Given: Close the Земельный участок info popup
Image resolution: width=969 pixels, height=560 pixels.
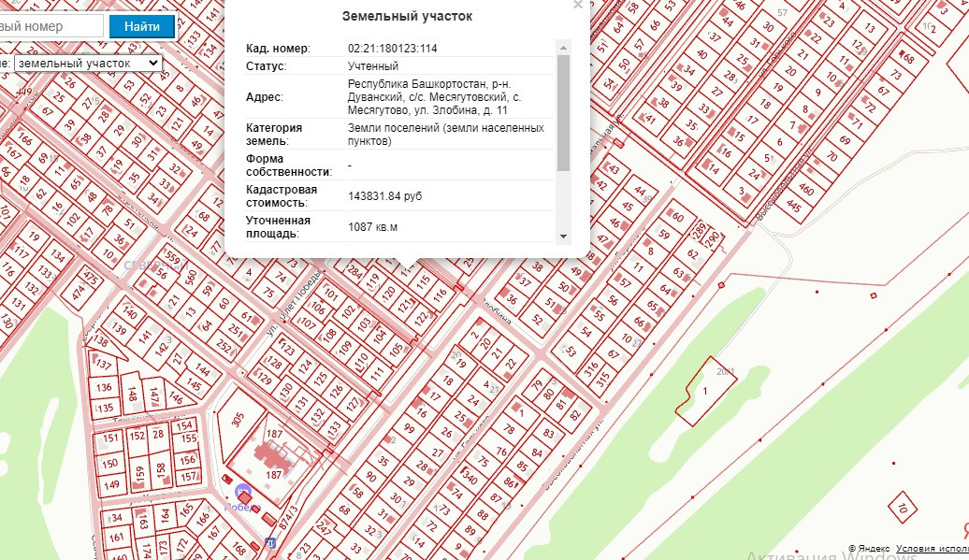Looking at the screenshot, I should [578, 5].
